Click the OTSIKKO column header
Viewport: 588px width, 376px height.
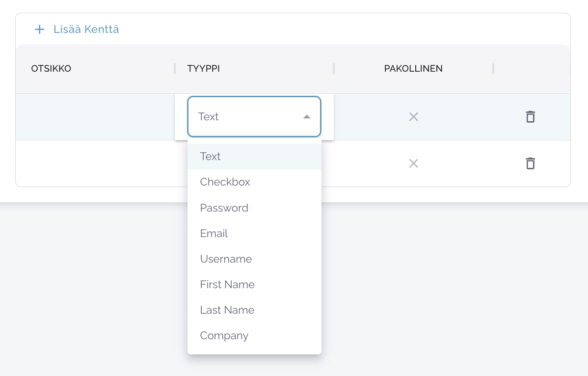point(51,69)
